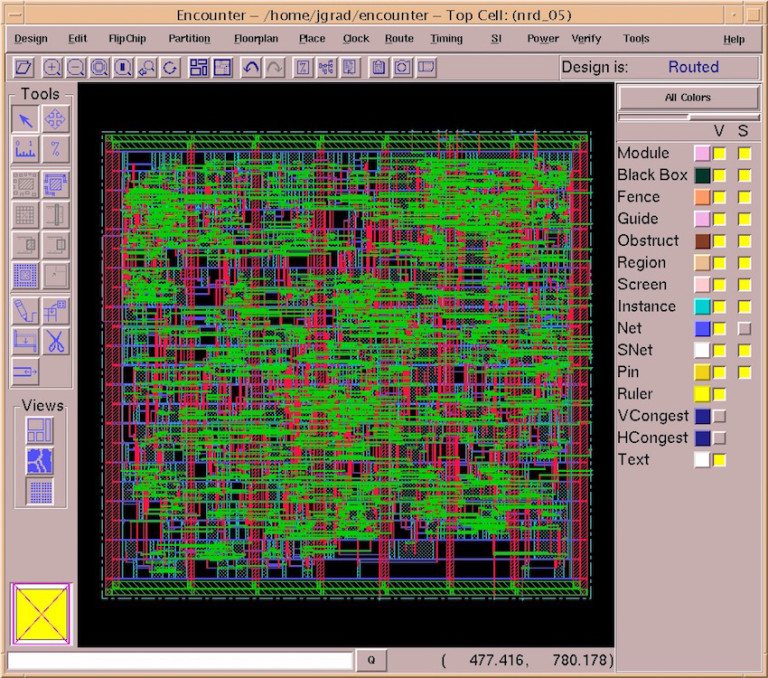This screenshot has width=768, height=678.
Task: Choose the ruler measurement tool
Action: [26, 151]
